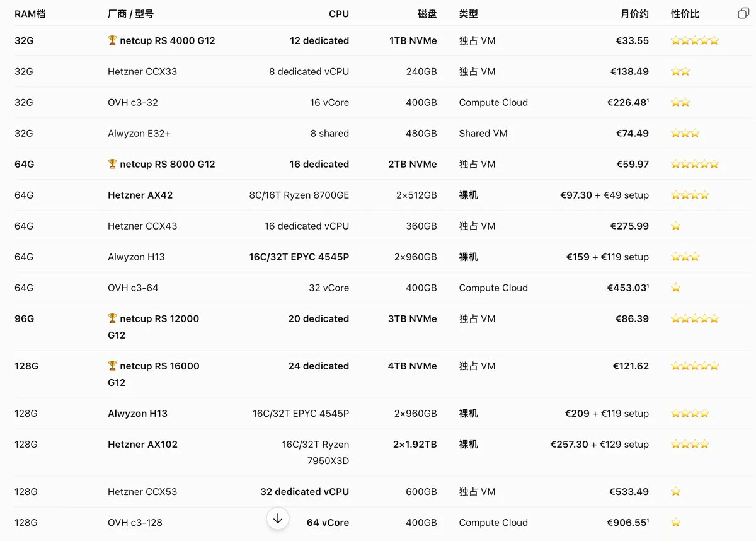The height and width of the screenshot is (541, 756).
Task: Copy the table using the copy icon
Action: [x=743, y=13]
